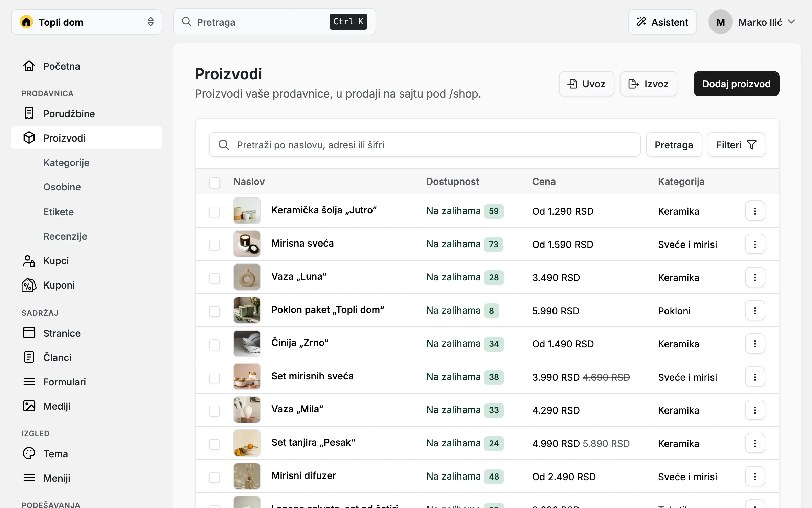The image size is (812, 508).
Task: Go to Etikete submenu item
Action: (59, 212)
